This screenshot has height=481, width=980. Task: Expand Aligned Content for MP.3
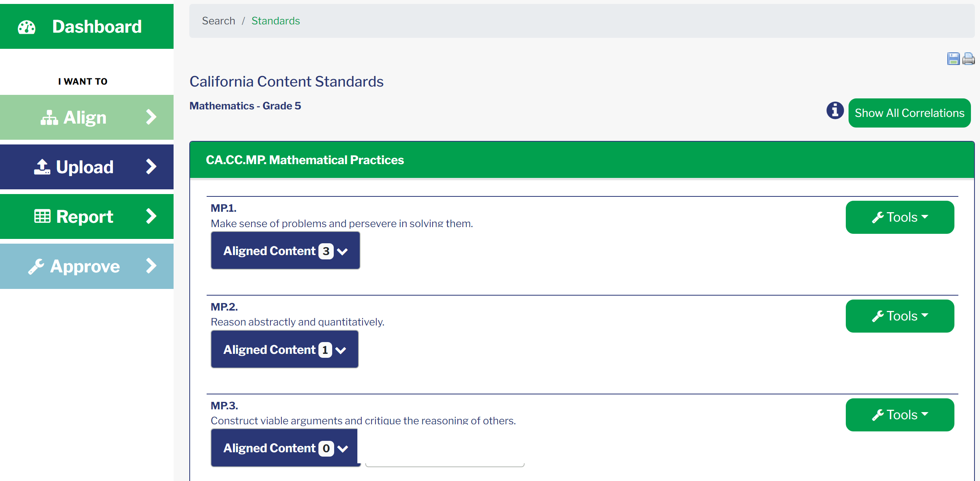click(x=286, y=448)
